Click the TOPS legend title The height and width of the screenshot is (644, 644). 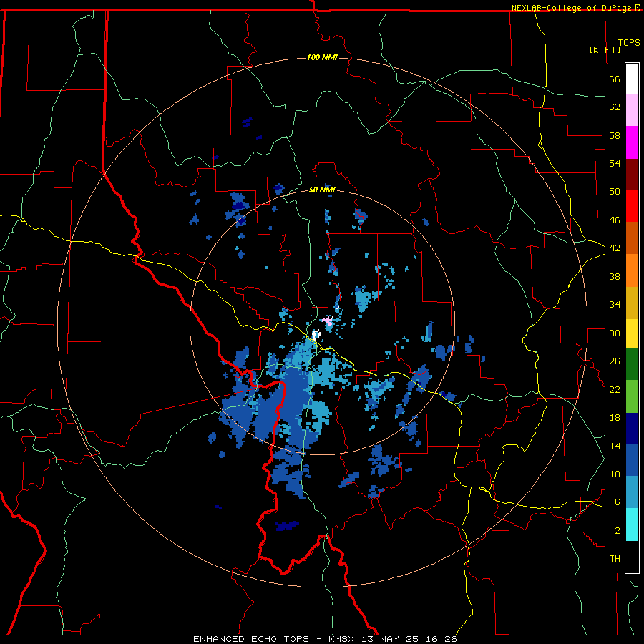click(x=629, y=43)
